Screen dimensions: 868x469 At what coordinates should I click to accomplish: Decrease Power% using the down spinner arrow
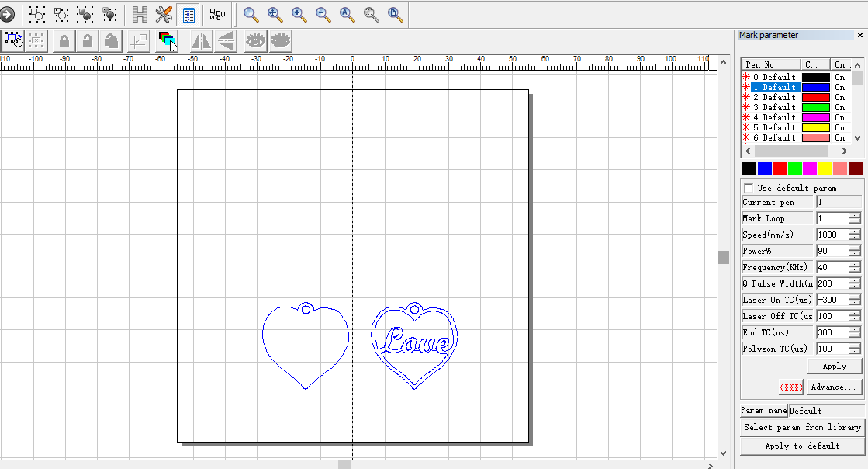tap(854, 254)
